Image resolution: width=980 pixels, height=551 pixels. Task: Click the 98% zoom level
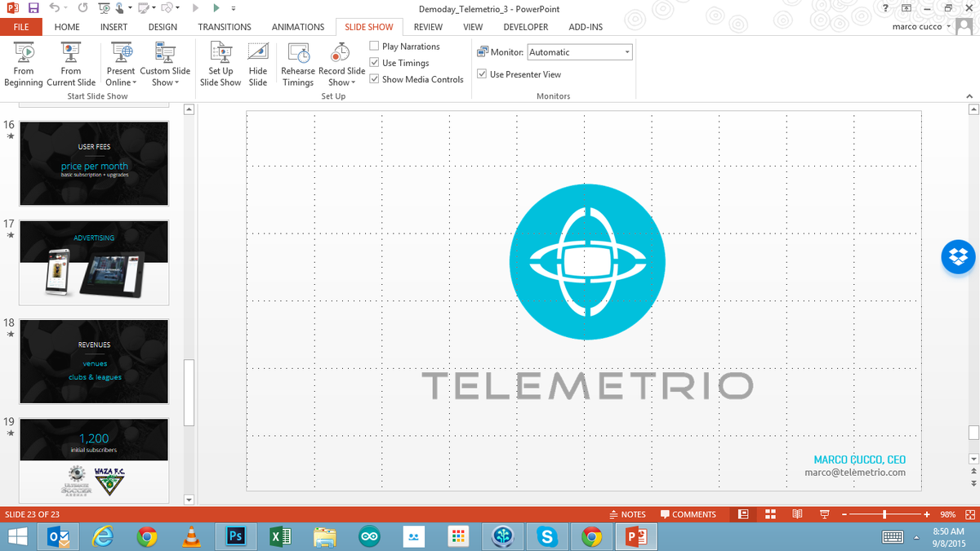click(947, 514)
